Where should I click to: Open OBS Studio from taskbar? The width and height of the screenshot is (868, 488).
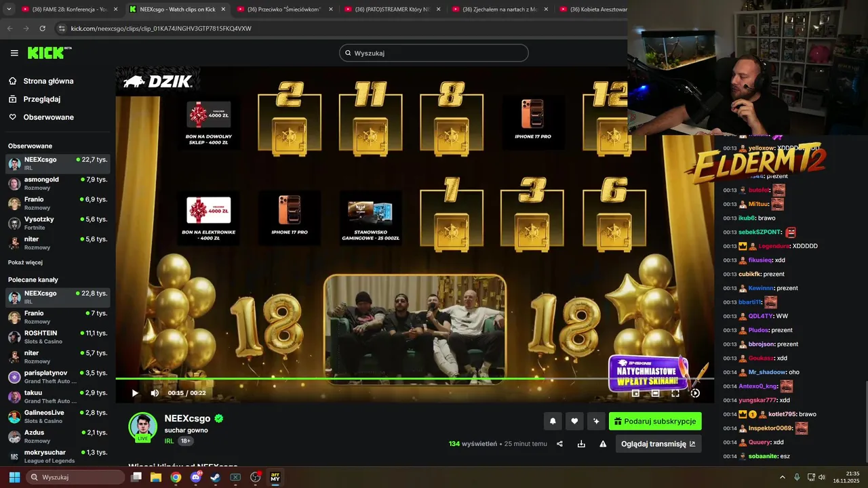[x=256, y=477]
